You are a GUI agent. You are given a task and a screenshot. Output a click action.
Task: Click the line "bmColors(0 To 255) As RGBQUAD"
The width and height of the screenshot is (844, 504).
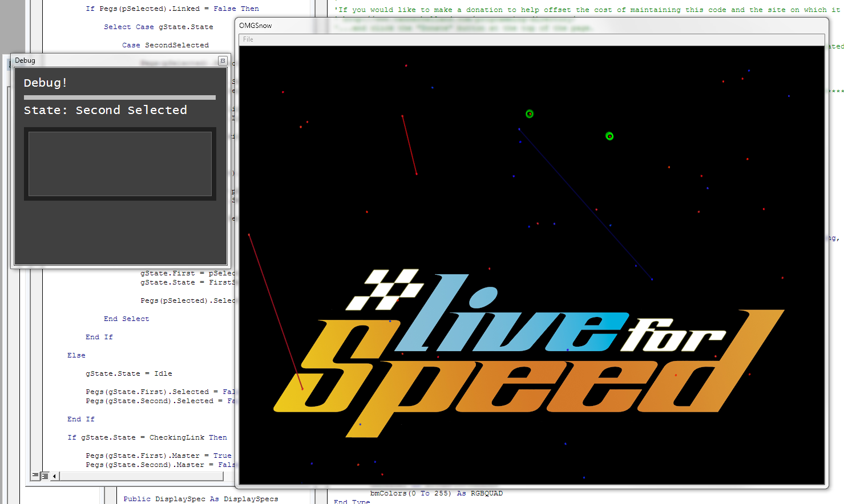(437, 493)
